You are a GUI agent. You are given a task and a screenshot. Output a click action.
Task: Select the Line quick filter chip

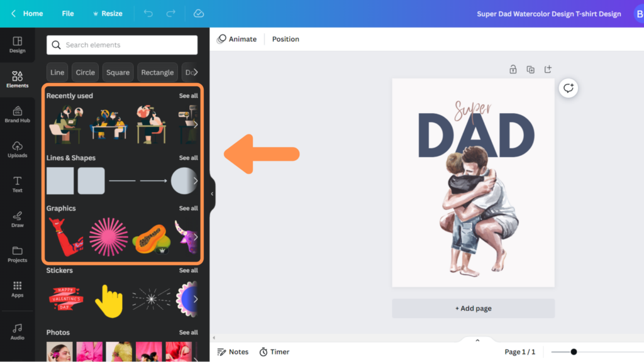(57, 72)
